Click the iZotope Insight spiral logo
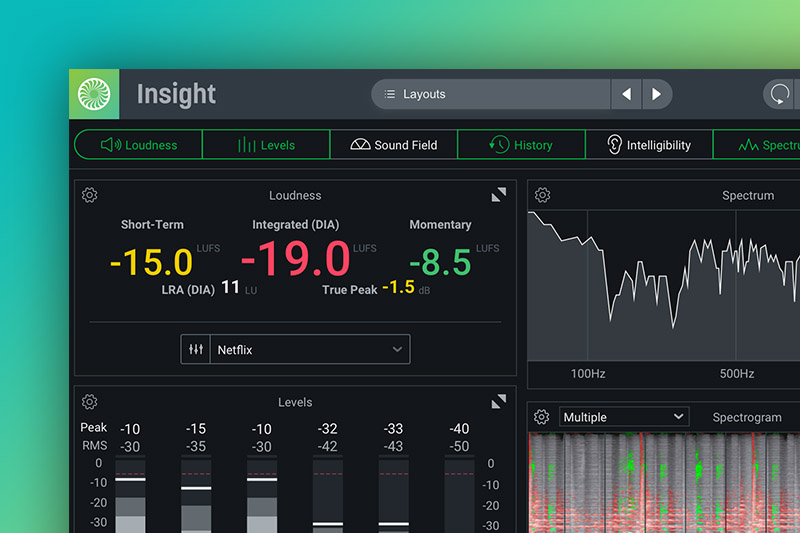The image size is (800, 533). pyautogui.click(x=94, y=94)
